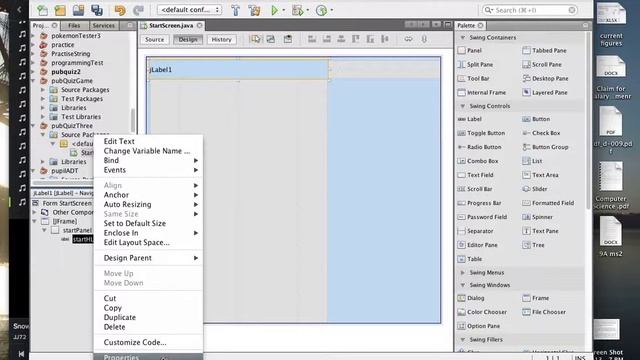Click the Undo toolbar icon

click(120, 10)
